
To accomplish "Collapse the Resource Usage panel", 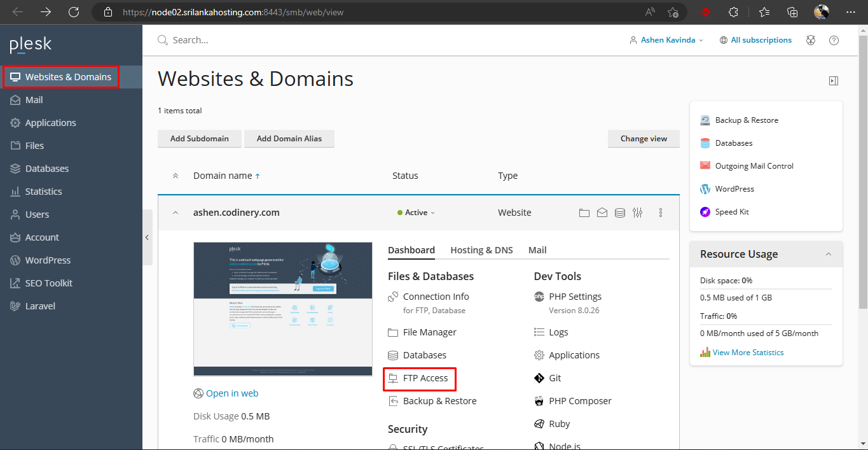I will tap(828, 254).
